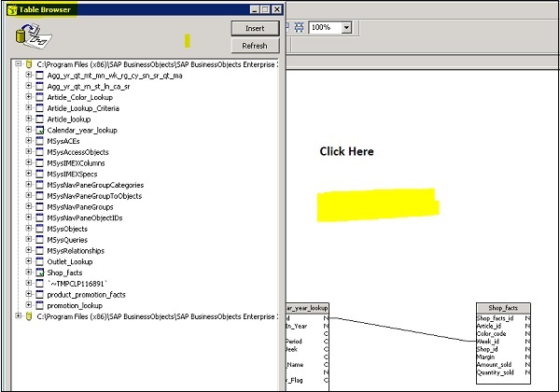
Task: Expand the Outlet_Lookup table columns
Action: point(29,261)
